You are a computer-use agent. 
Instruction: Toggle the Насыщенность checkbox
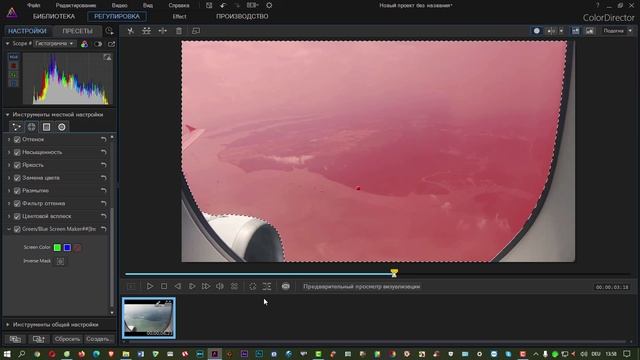(x=17, y=152)
